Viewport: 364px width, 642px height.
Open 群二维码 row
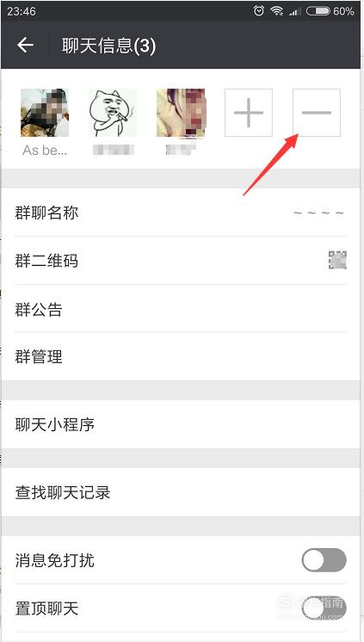pyautogui.click(x=182, y=261)
